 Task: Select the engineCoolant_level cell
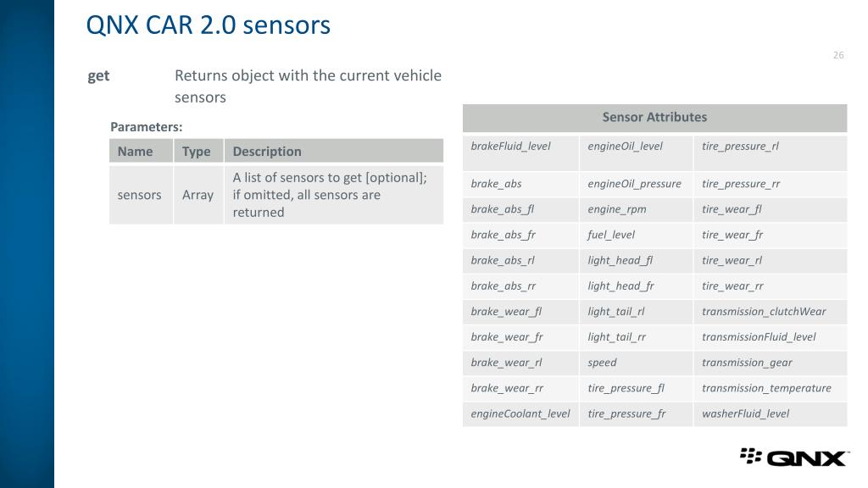click(x=521, y=413)
